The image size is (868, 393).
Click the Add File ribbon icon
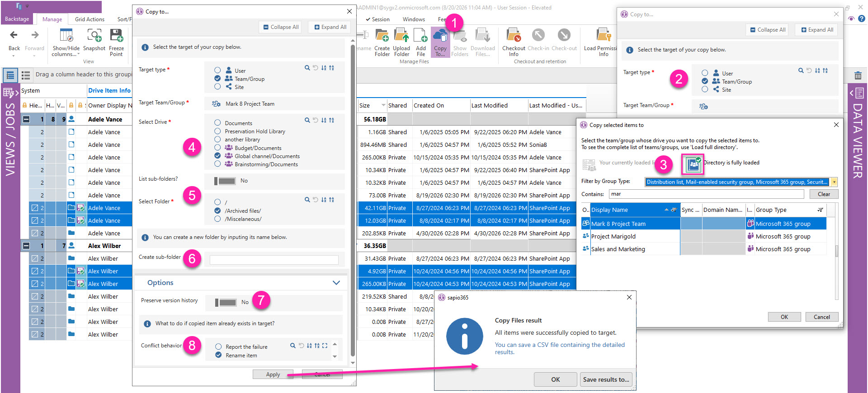[421, 35]
